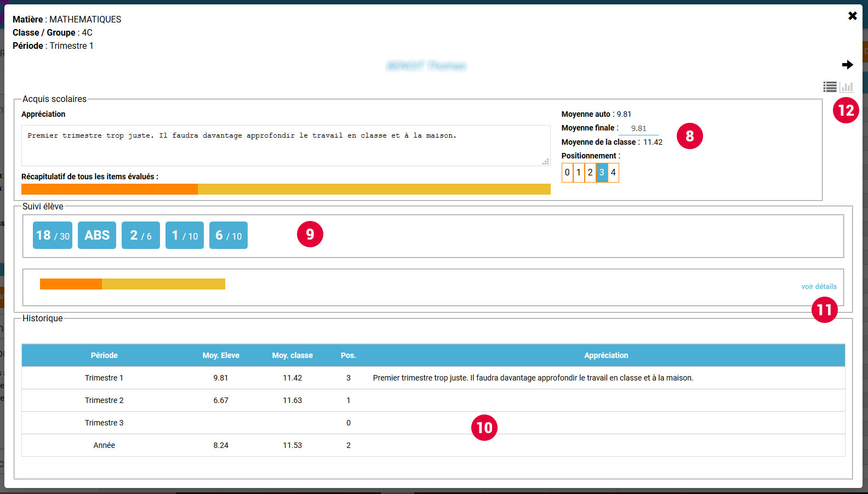Select positioning level 0
The height and width of the screenshot is (494, 868).
pyautogui.click(x=567, y=173)
